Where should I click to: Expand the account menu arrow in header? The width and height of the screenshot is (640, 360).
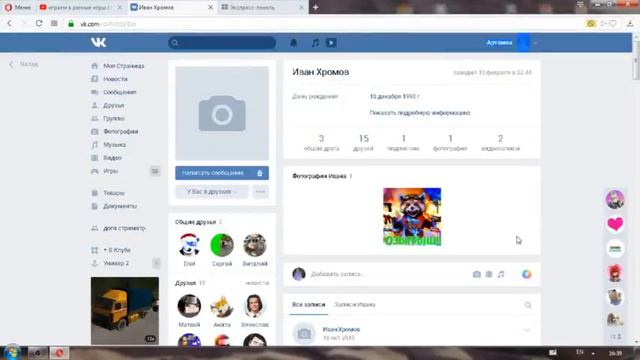(x=535, y=43)
